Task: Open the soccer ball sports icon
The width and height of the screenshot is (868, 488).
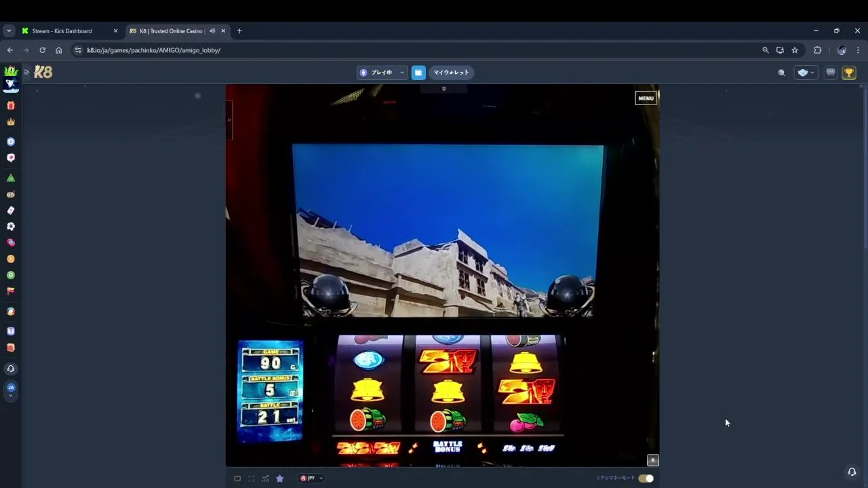Action: point(10,226)
